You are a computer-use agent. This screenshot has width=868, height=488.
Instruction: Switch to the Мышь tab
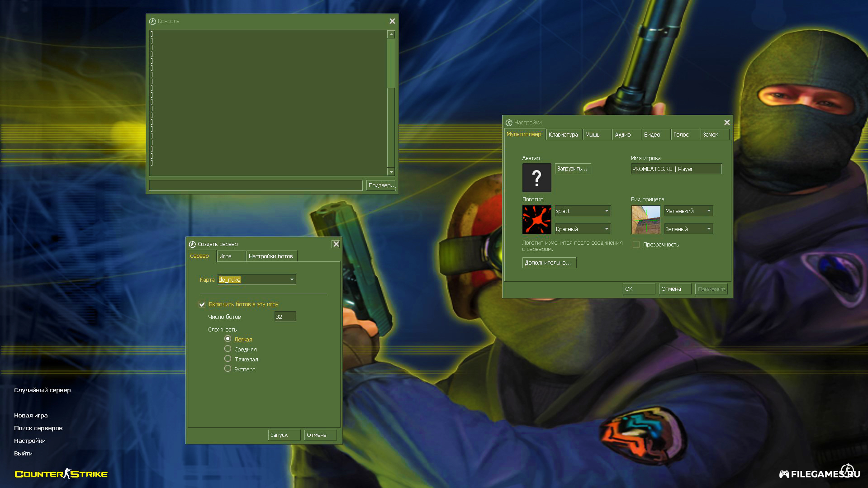point(597,135)
